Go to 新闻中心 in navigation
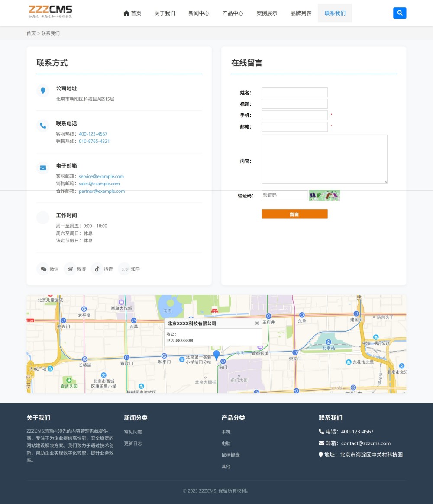Screen dimensions: 433x504 point(199,13)
